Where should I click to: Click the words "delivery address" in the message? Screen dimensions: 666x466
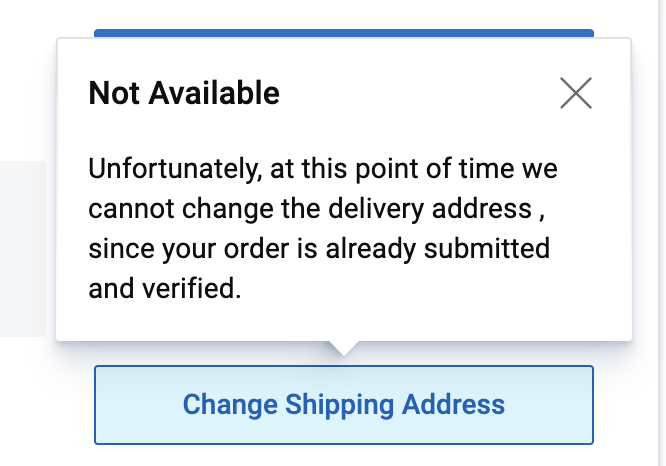point(447,209)
